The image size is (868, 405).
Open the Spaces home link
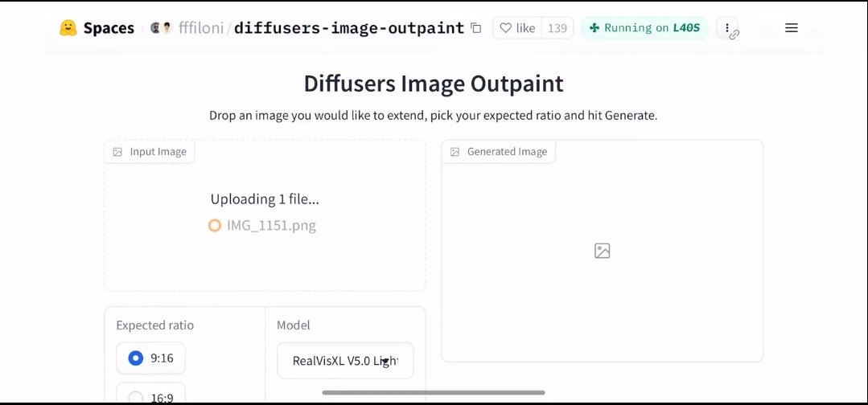coord(109,28)
